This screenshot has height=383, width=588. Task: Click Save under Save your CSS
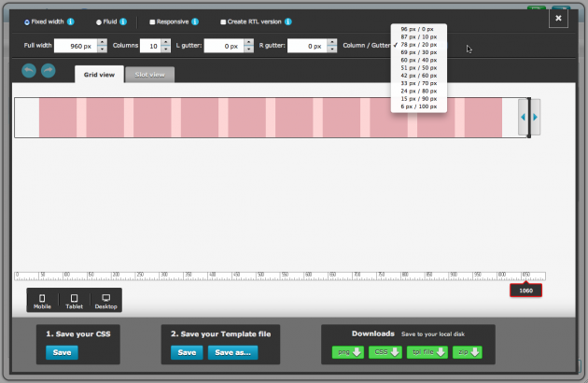[x=62, y=352]
